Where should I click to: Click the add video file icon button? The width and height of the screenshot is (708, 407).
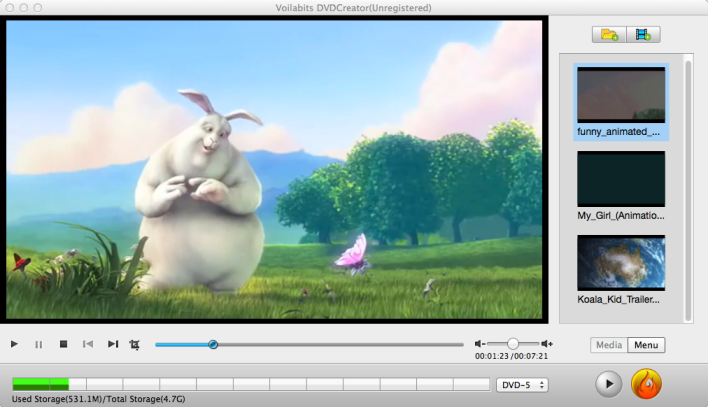click(643, 35)
